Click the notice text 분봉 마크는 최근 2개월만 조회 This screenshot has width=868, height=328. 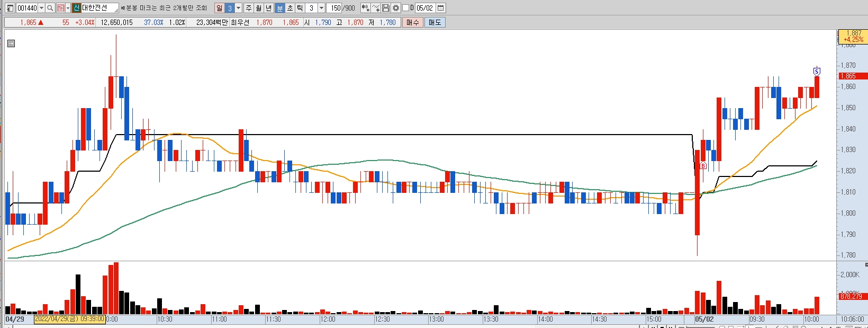pyautogui.click(x=164, y=8)
